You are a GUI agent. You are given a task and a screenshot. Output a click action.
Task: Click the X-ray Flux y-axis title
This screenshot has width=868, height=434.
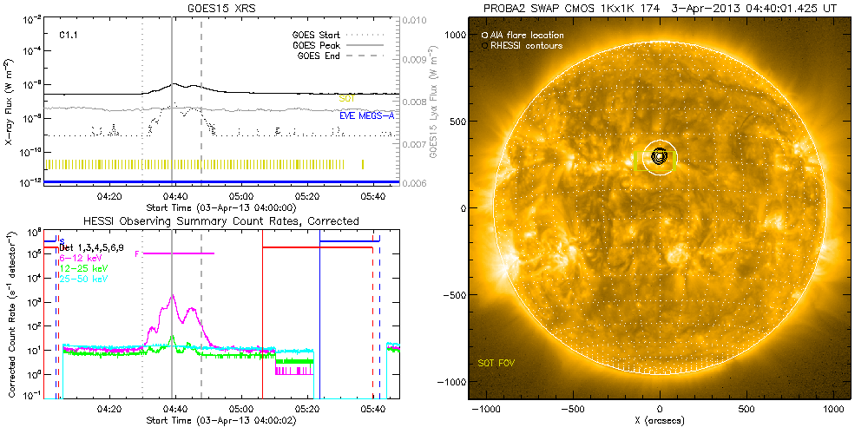coord(9,103)
